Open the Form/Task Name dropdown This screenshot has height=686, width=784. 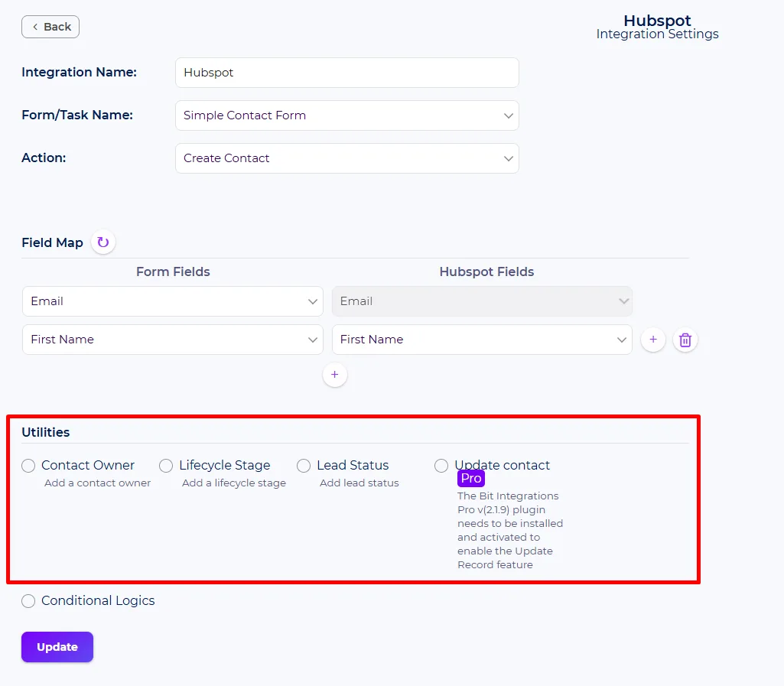pyautogui.click(x=347, y=115)
